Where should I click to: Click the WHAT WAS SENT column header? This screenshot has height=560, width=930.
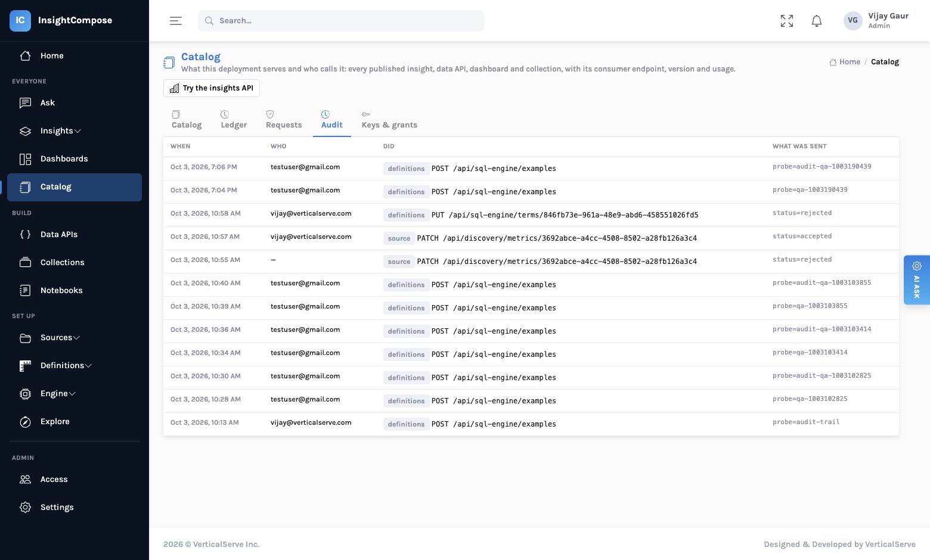point(799,146)
